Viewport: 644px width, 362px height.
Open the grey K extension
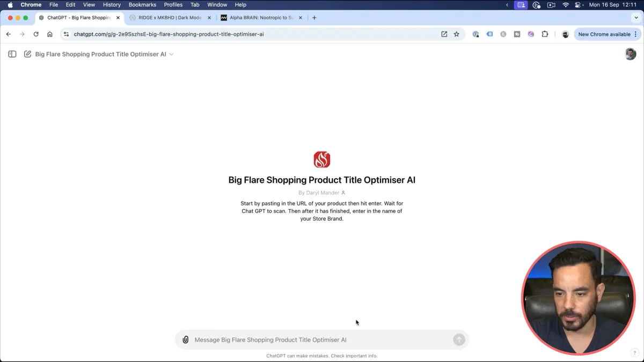(x=503, y=34)
